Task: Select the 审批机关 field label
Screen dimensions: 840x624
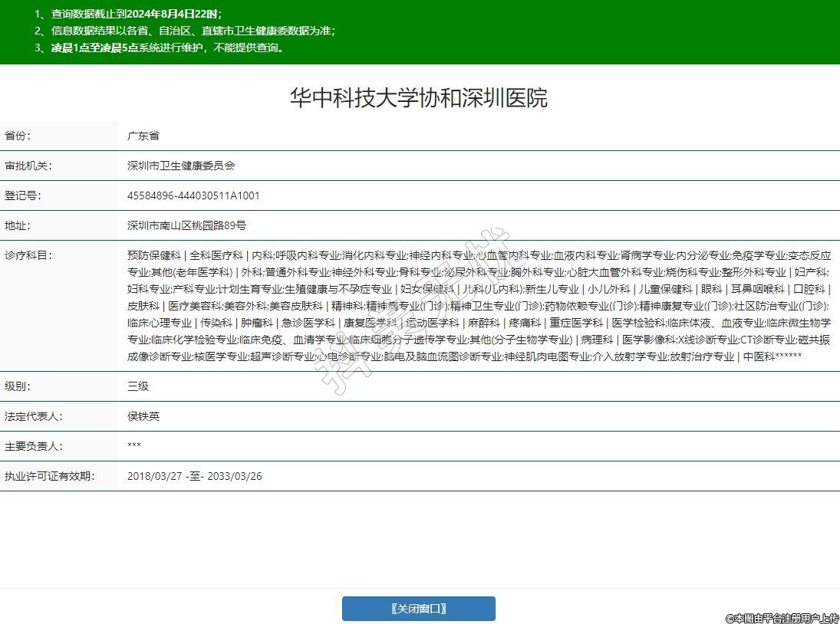Action: coord(28,166)
